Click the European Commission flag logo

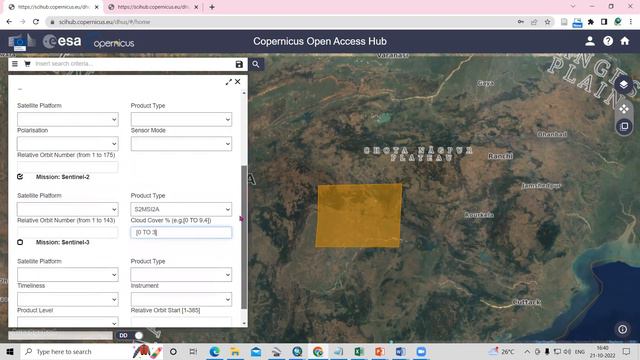pos(21,42)
